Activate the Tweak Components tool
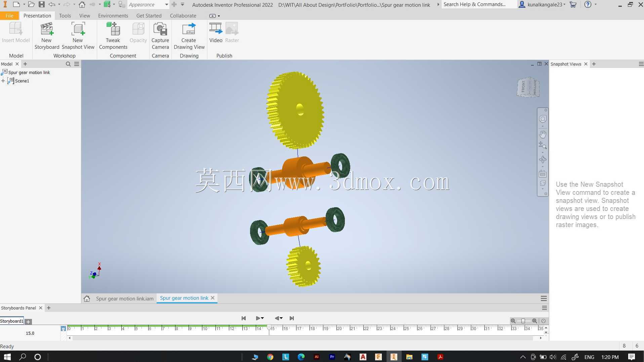Viewport: 644px width, 362px height. pos(113,36)
